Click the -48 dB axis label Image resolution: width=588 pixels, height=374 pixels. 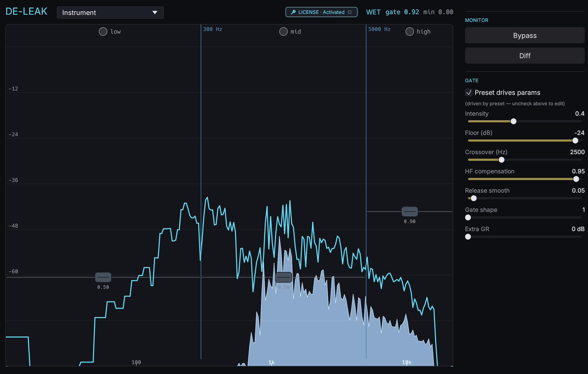pos(13,226)
